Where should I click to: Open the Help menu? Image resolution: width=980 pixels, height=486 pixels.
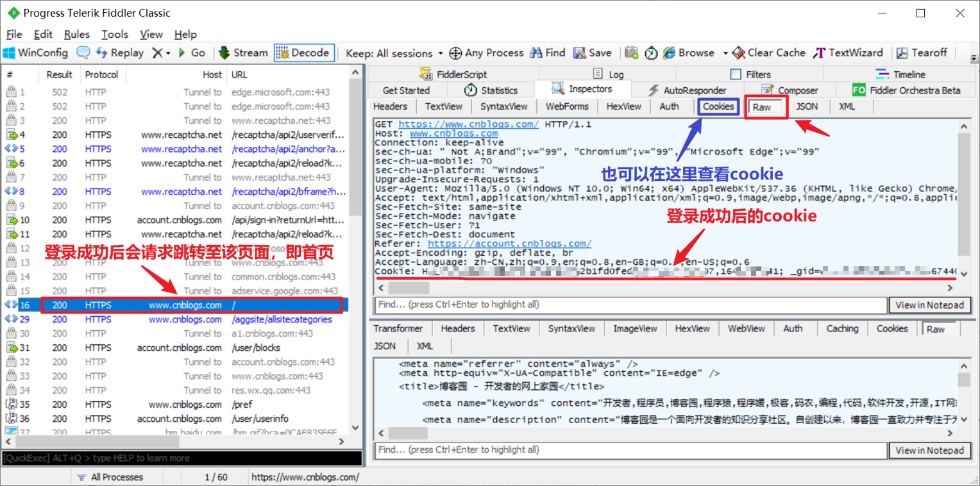(185, 34)
